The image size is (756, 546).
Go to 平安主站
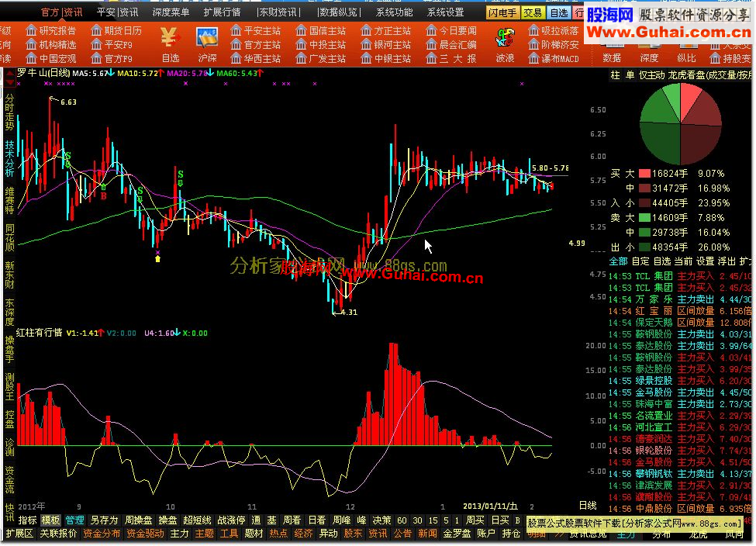(x=256, y=31)
